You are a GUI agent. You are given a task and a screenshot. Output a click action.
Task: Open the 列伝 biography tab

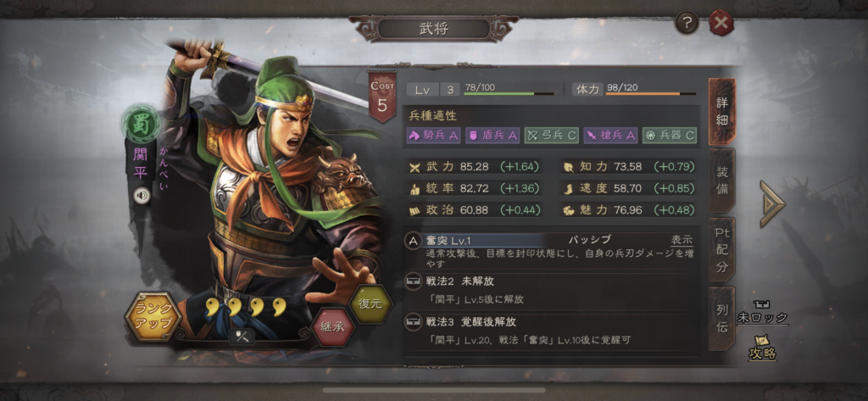tap(722, 319)
